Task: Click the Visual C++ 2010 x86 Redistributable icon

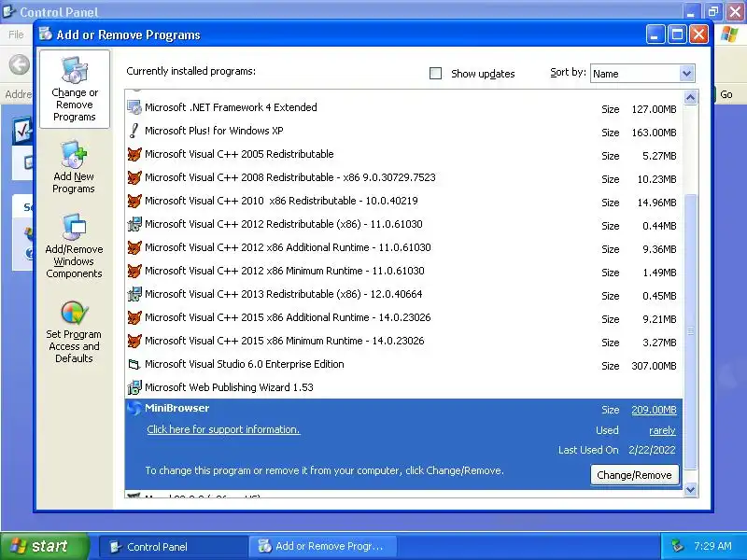Action: (x=134, y=201)
